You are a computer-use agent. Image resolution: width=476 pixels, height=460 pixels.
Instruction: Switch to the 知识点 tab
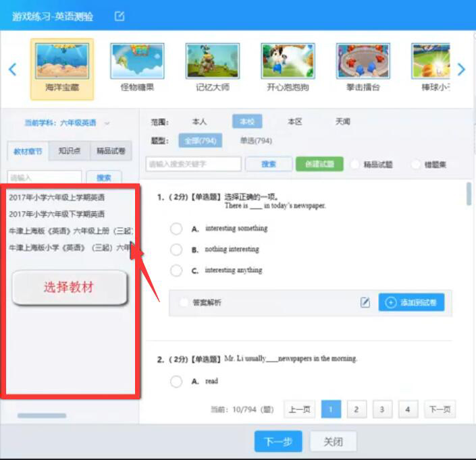coord(70,150)
